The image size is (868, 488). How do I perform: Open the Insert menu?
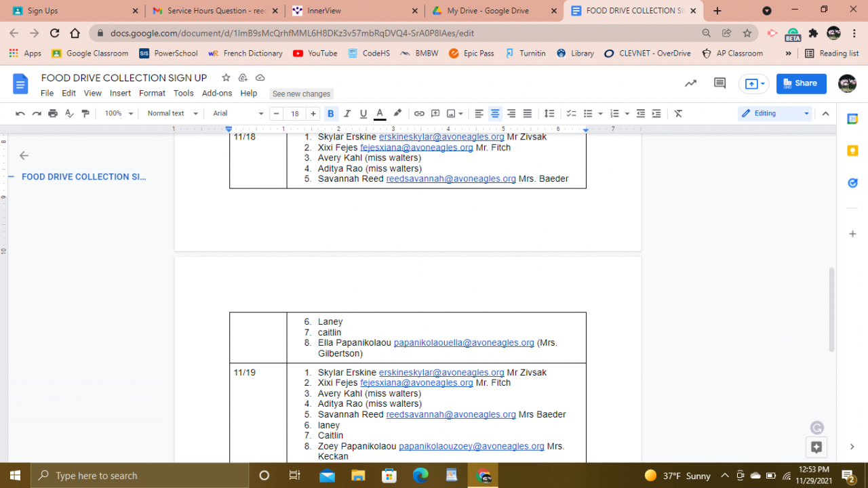pos(120,94)
